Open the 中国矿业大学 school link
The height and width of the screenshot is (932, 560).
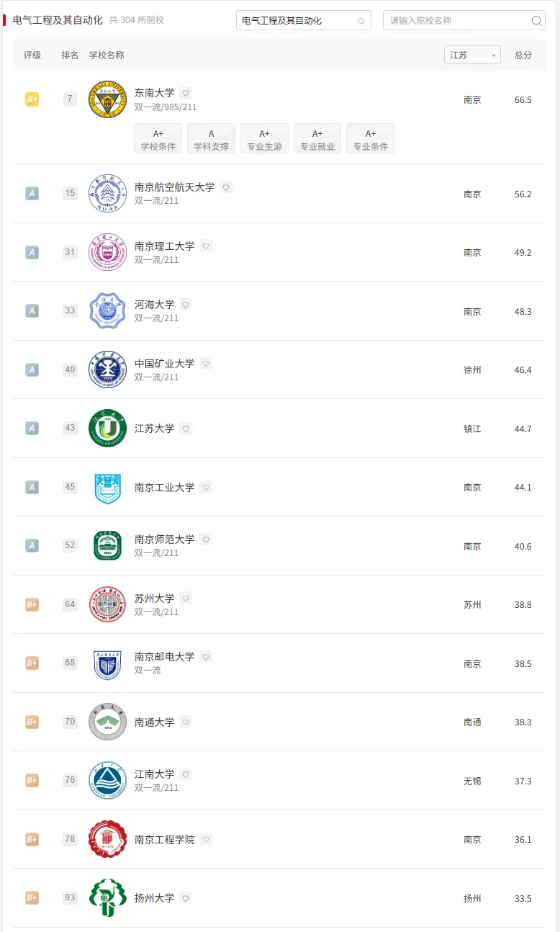point(164,364)
